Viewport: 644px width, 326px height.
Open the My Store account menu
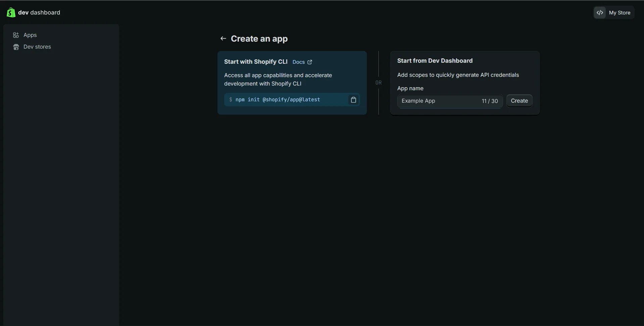(x=614, y=12)
